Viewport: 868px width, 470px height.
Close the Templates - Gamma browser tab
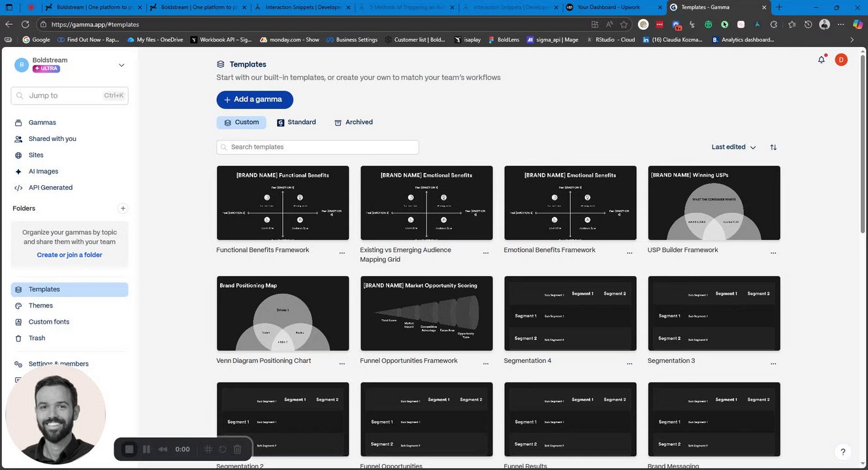click(763, 7)
